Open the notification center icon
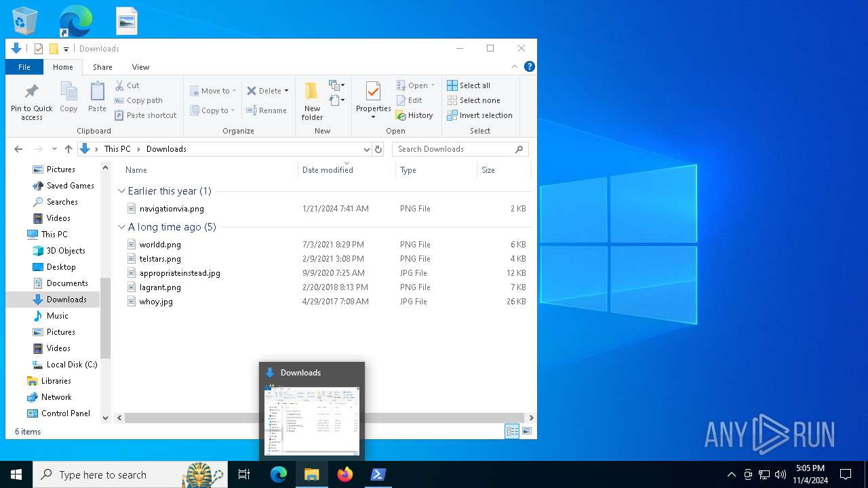 coord(846,474)
